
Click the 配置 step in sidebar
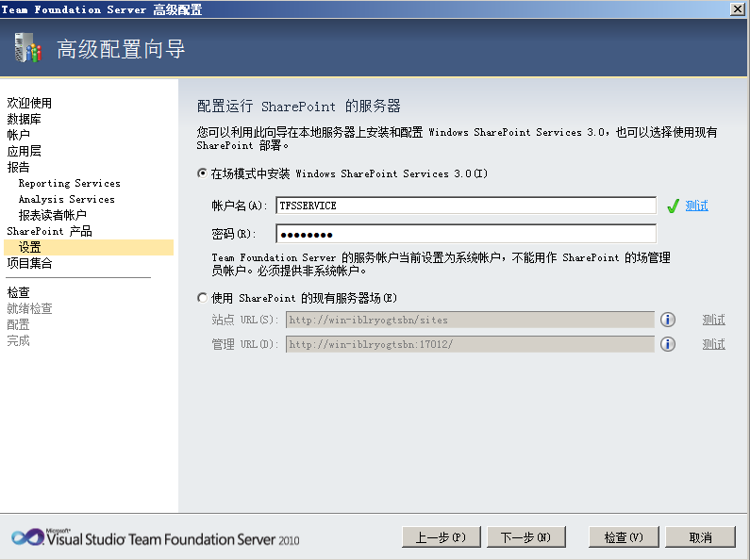coord(18,325)
